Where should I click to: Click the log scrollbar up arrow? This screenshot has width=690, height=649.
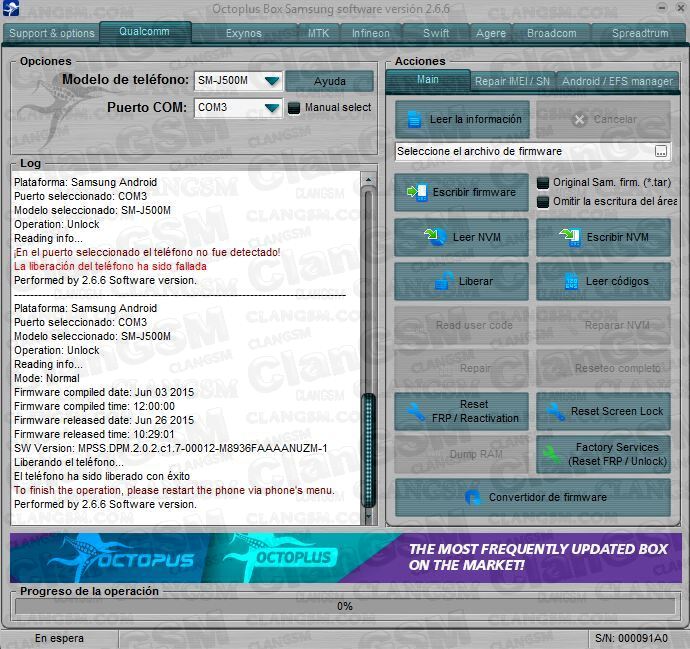[368, 180]
